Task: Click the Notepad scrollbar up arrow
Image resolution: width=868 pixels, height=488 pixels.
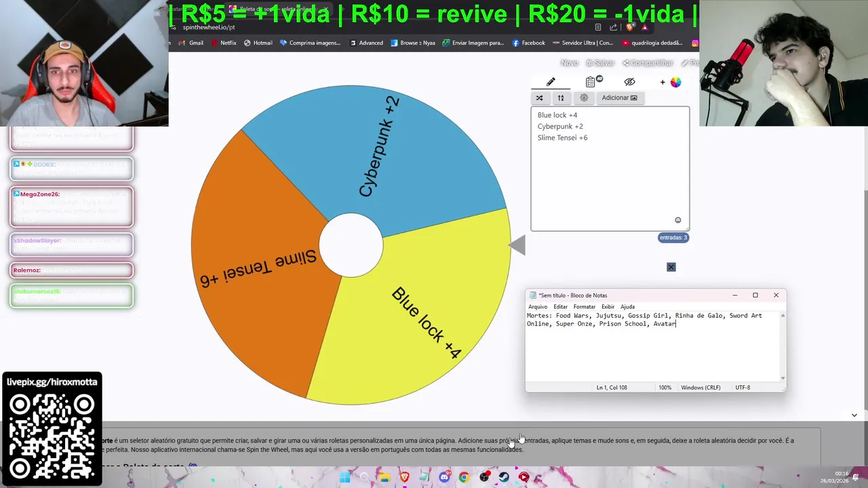Action: point(783,315)
